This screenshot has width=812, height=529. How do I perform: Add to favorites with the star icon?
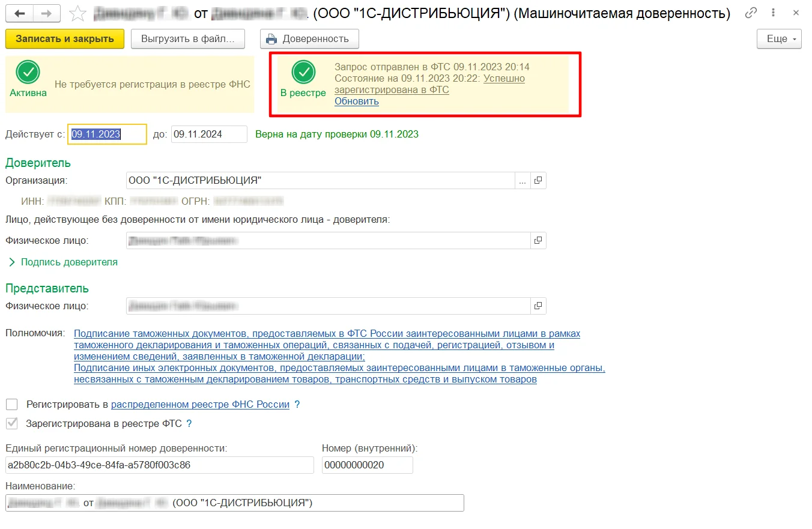point(78,13)
